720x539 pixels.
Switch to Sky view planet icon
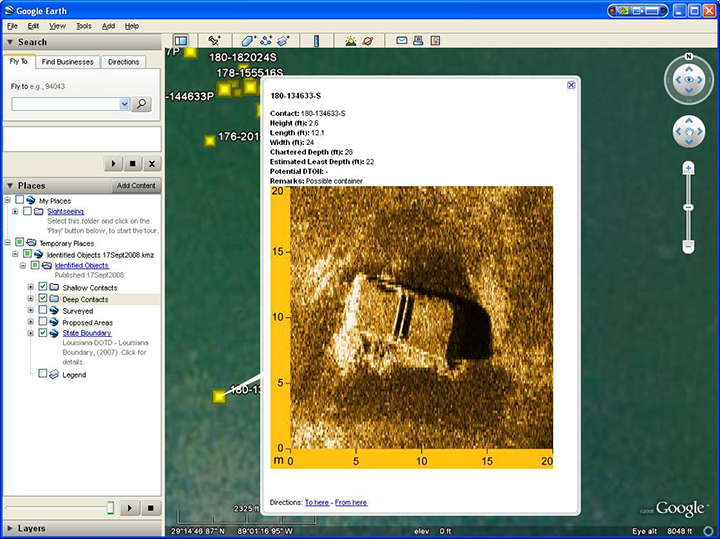coord(368,41)
